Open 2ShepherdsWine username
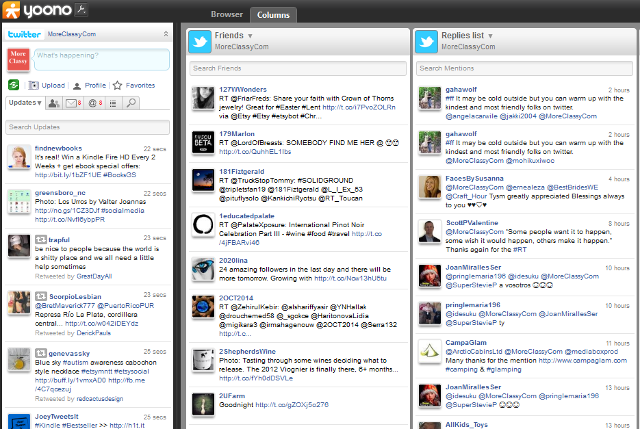The height and width of the screenshot is (429, 640). click(x=247, y=351)
